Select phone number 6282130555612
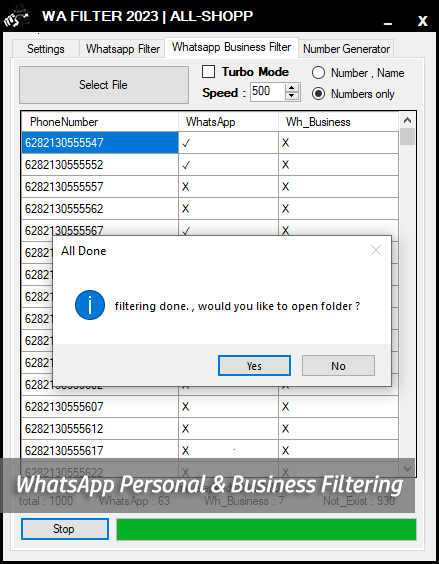The image size is (439, 564). coord(100,429)
